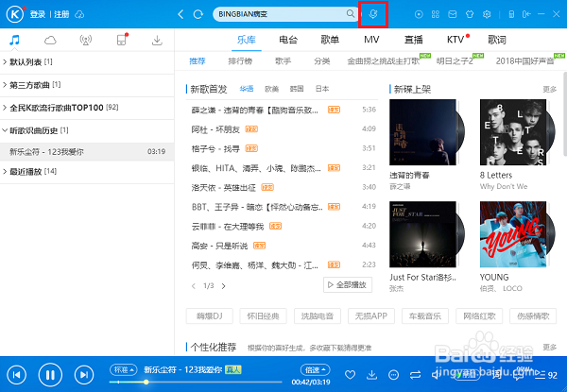Open the 标准 quality dropdown
This screenshot has width=567, height=392.
click(x=123, y=369)
